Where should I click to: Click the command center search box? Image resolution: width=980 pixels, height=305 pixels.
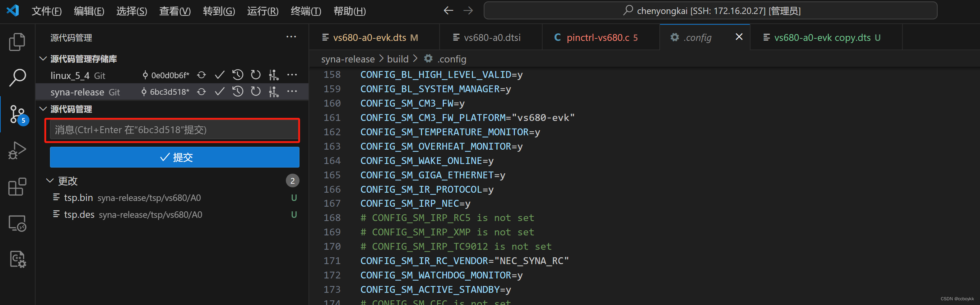pyautogui.click(x=710, y=11)
